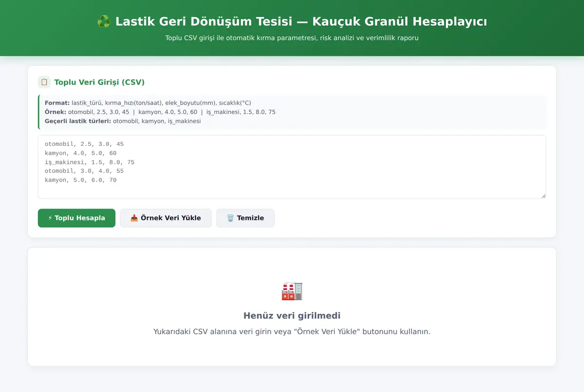Click the hint text 'Yukarıdaki CSV alanına veri girin'
The width and height of the screenshot is (584, 392).
(x=292, y=332)
